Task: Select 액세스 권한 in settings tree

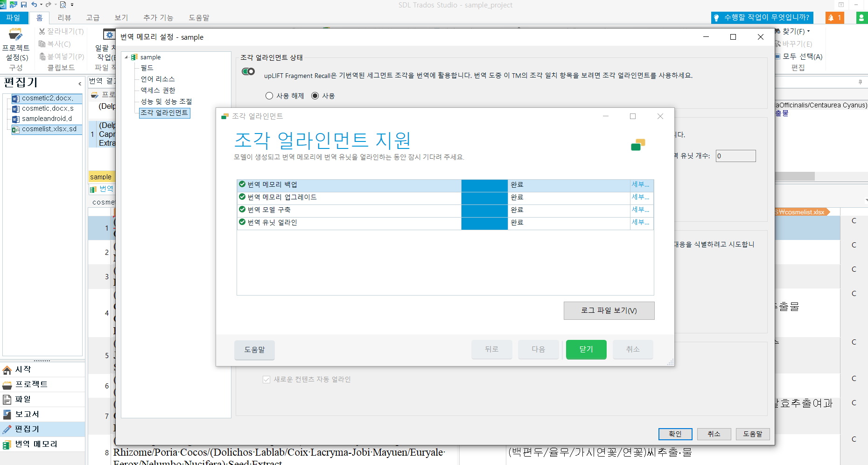Action: (x=158, y=90)
